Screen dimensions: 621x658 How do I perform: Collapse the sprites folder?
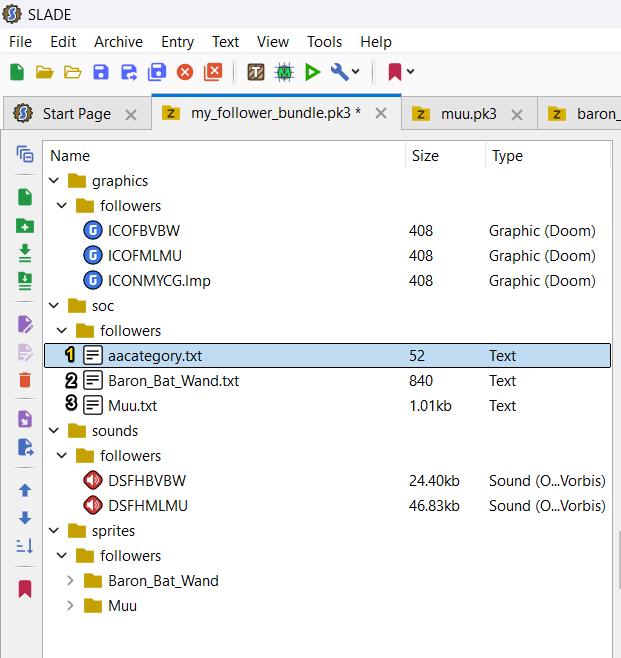(x=54, y=530)
